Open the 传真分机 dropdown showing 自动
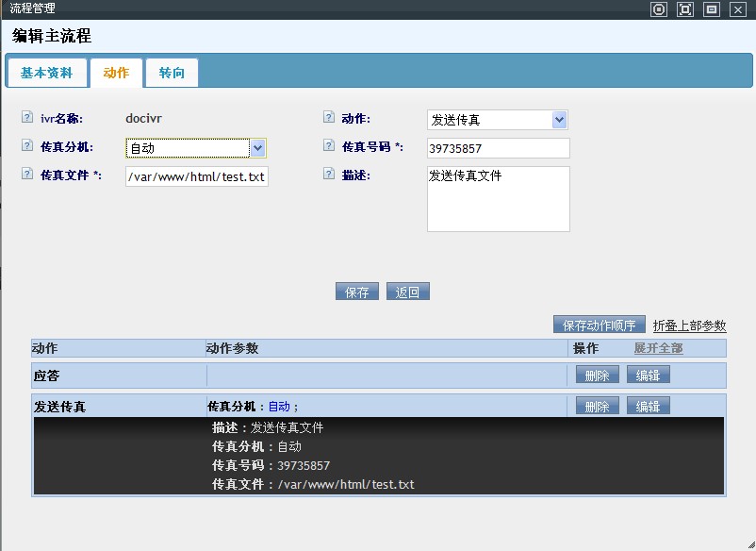 (x=196, y=148)
